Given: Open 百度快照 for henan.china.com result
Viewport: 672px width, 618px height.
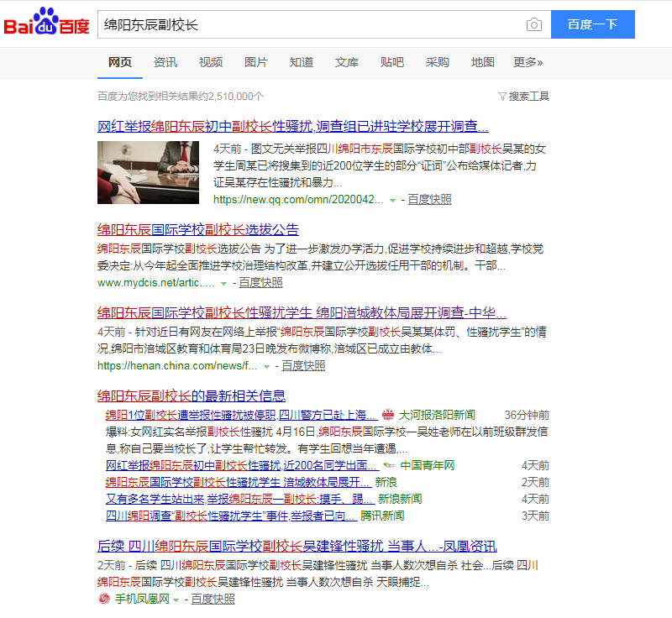Looking at the screenshot, I should tap(303, 366).
